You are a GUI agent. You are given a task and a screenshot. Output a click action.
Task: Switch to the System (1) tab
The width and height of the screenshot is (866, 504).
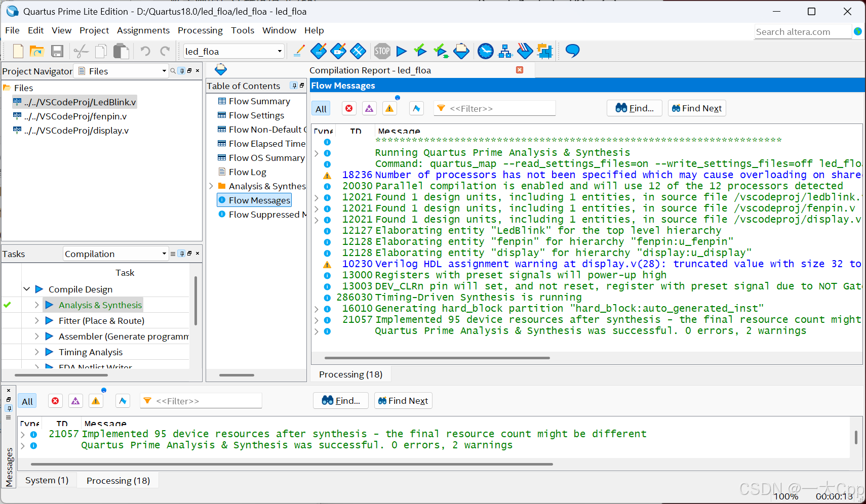tap(47, 480)
